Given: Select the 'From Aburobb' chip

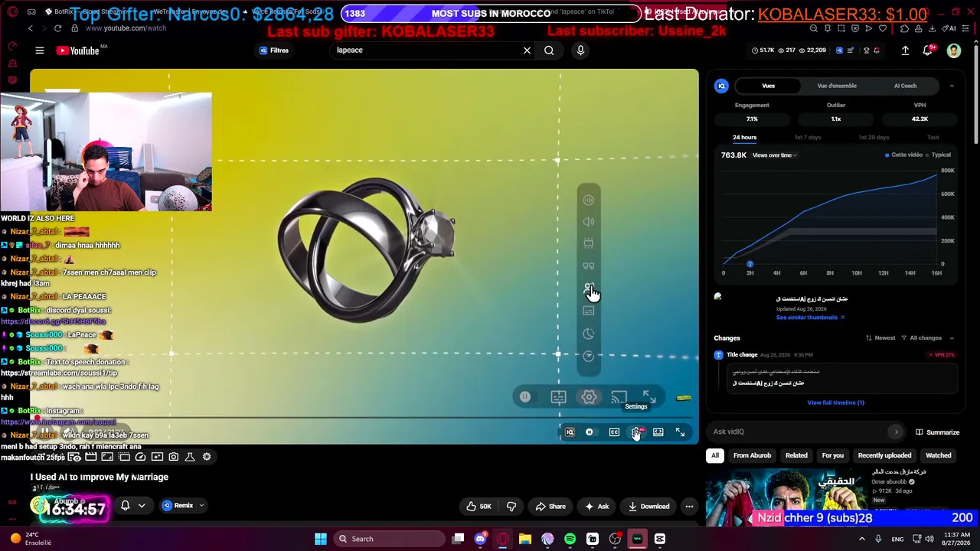Looking at the screenshot, I should [x=752, y=455].
